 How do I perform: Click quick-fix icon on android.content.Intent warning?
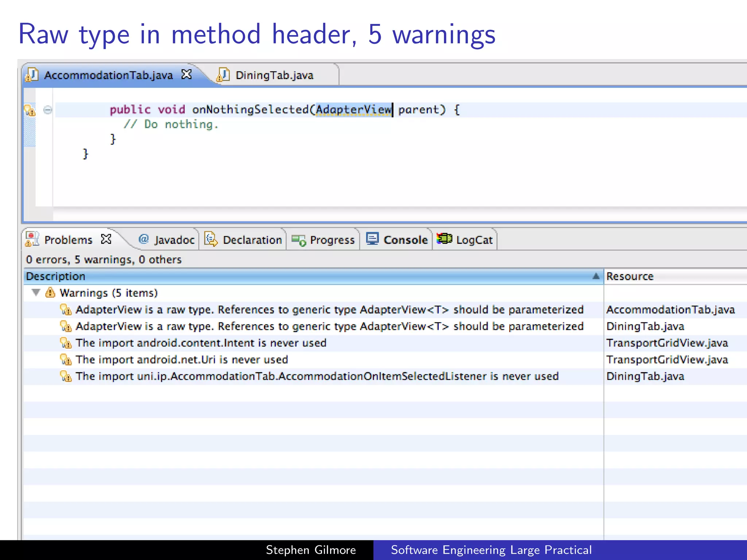pos(66,343)
